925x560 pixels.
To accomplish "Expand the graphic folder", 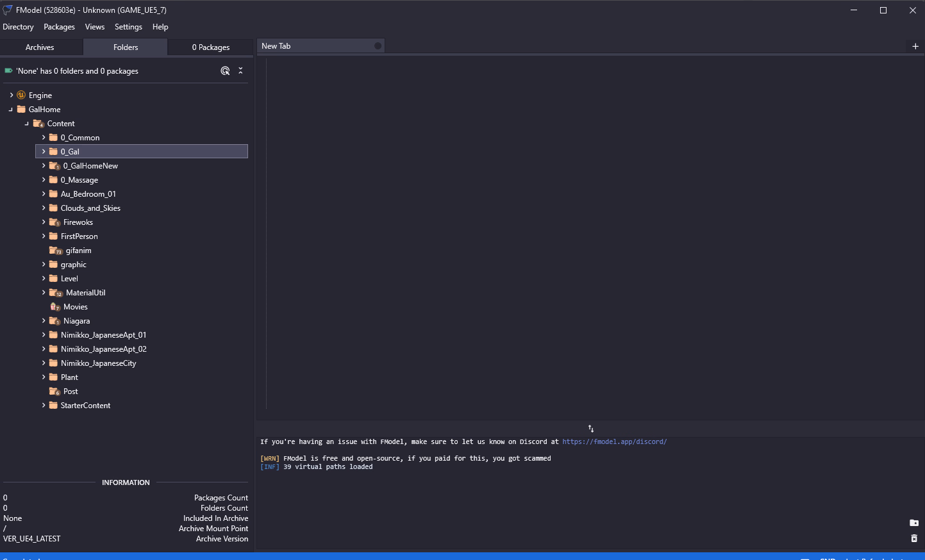I will click(44, 264).
